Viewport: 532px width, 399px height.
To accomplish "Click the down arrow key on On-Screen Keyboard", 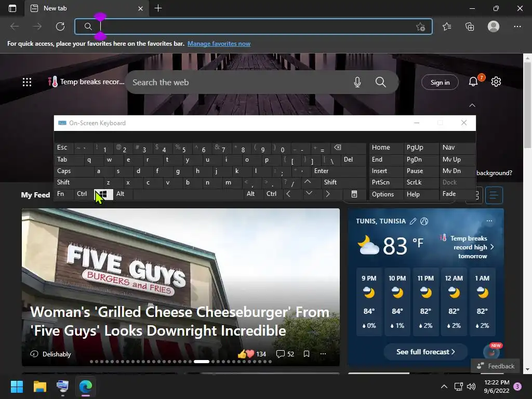I will click(x=309, y=194).
